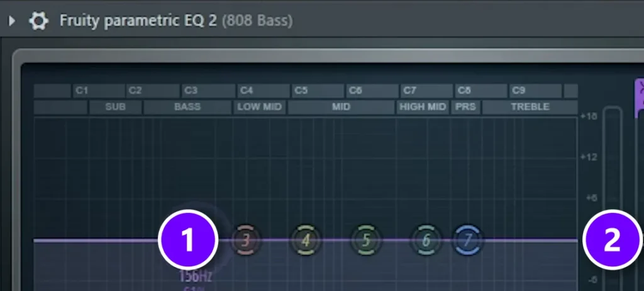Select the band 3 EQ node
The image size is (644, 291).
(x=246, y=240)
